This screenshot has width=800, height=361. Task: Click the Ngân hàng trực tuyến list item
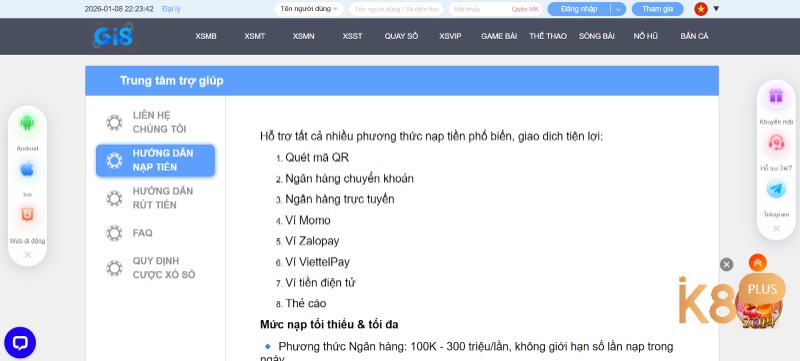tap(340, 199)
